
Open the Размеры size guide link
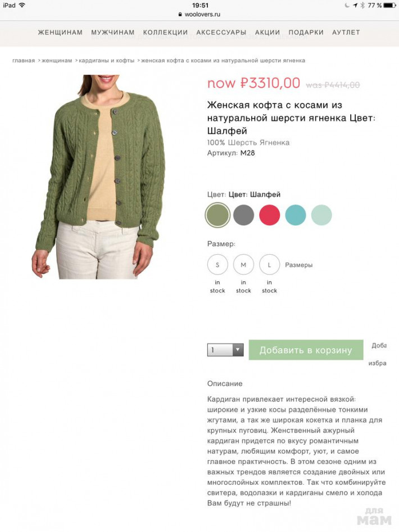[x=298, y=265]
